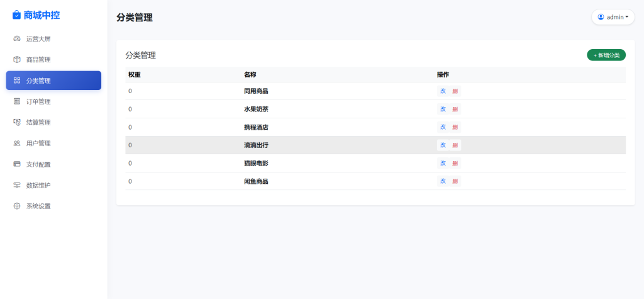The image size is (644, 299).
Task: Open 结算管理 from the sidebar
Action: pos(53,122)
